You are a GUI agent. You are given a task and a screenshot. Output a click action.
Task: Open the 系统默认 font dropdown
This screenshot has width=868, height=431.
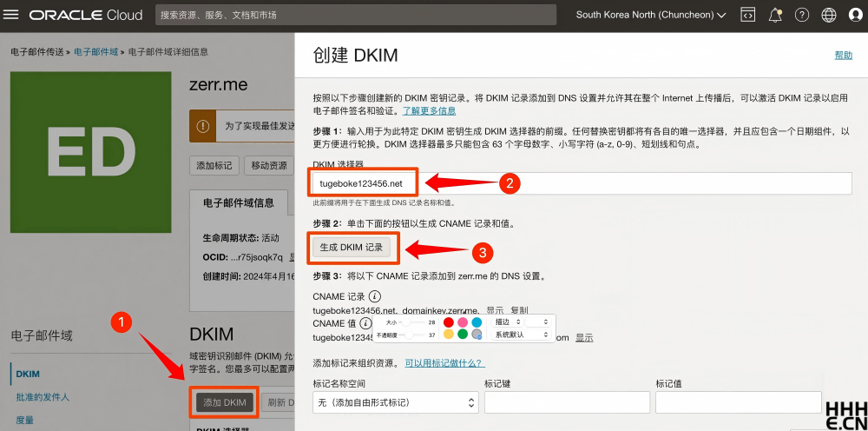coord(522,335)
